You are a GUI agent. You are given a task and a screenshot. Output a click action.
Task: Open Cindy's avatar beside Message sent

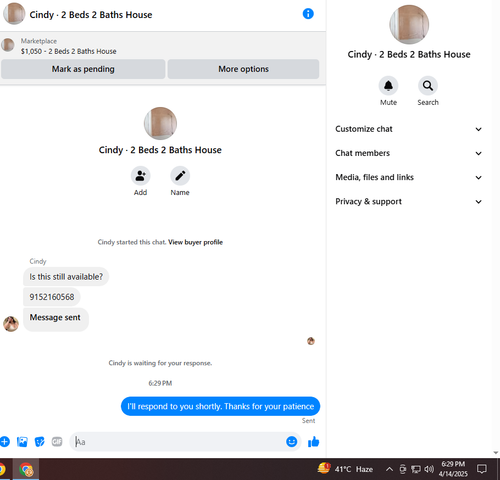pyautogui.click(x=11, y=324)
